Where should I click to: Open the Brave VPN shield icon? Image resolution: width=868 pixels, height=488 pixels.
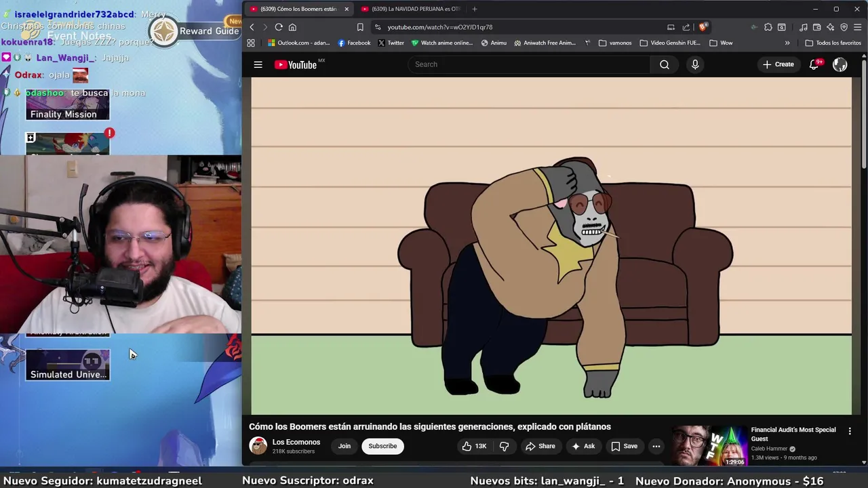(844, 27)
